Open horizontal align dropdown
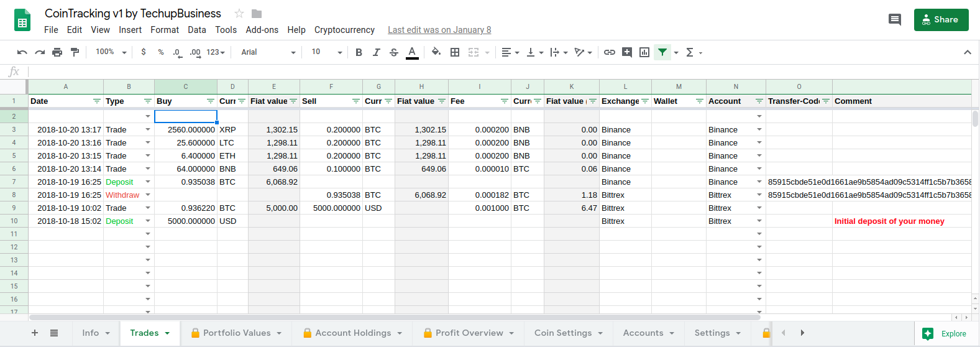The height and width of the screenshot is (347, 980). [x=510, y=52]
